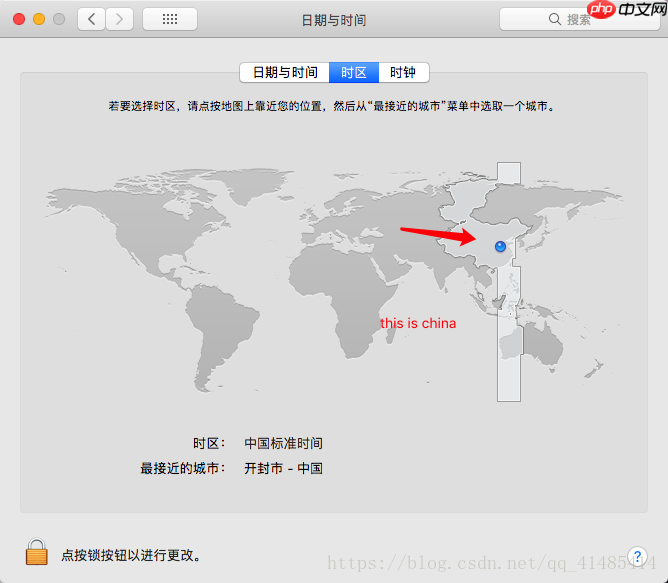Click the 点按锁按钮以进行更改 text
The image size is (668, 583).
tap(130, 555)
